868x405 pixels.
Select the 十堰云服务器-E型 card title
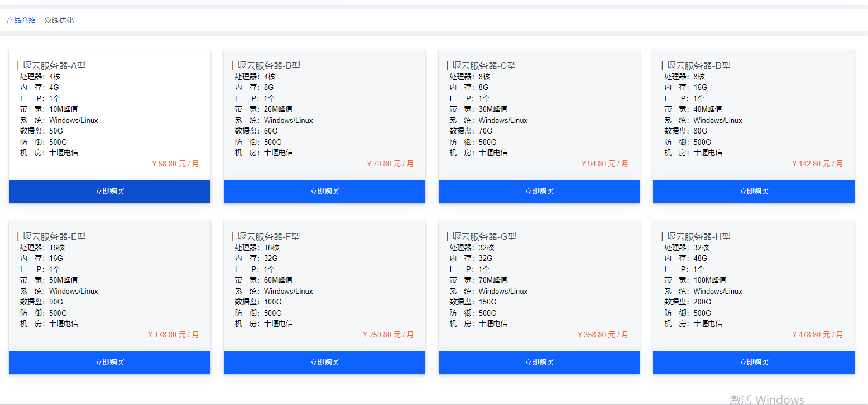[50, 236]
